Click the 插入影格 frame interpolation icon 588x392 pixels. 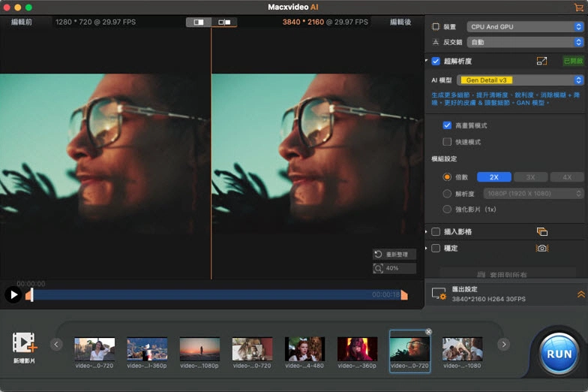point(541,232)
